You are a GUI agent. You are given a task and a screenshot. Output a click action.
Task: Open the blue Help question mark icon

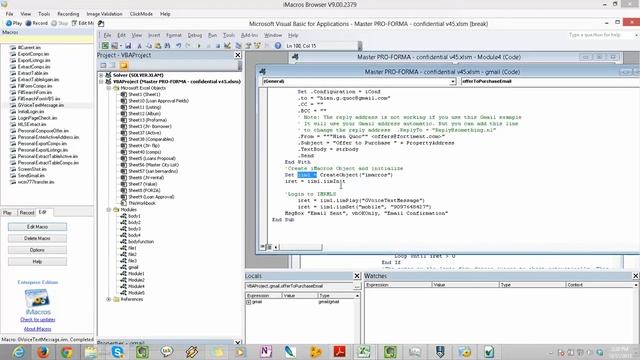pos(278,46)
